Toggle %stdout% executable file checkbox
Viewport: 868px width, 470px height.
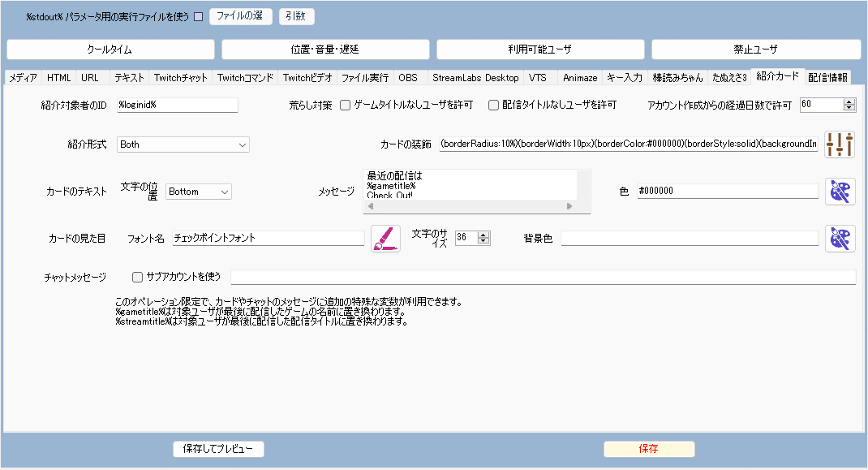pos(198,16)
